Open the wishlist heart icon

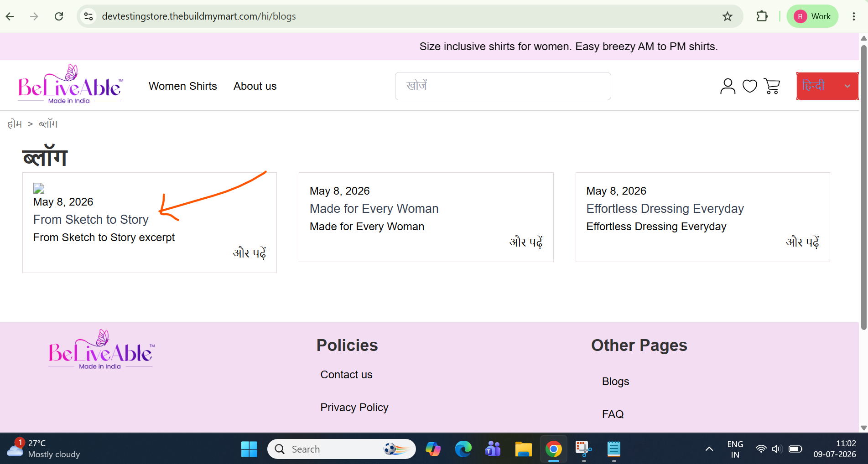[x=749, y=86]
